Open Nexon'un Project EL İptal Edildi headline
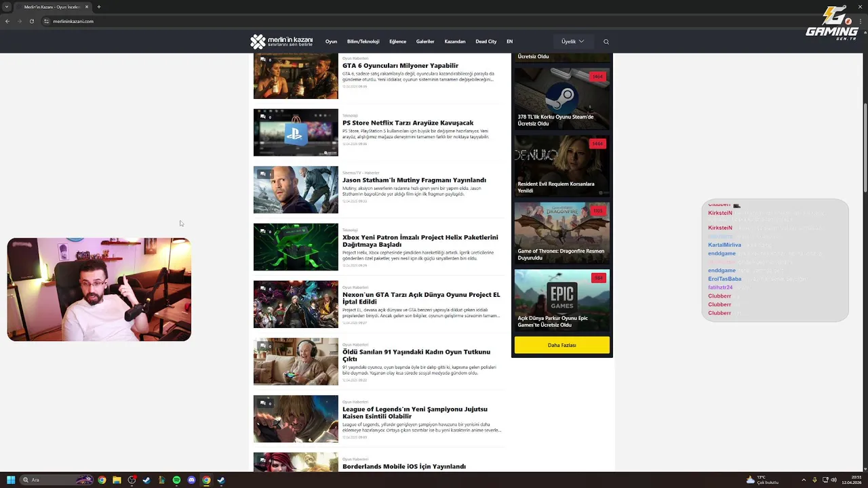The image size is (868, 488). (x=421, y=298)
